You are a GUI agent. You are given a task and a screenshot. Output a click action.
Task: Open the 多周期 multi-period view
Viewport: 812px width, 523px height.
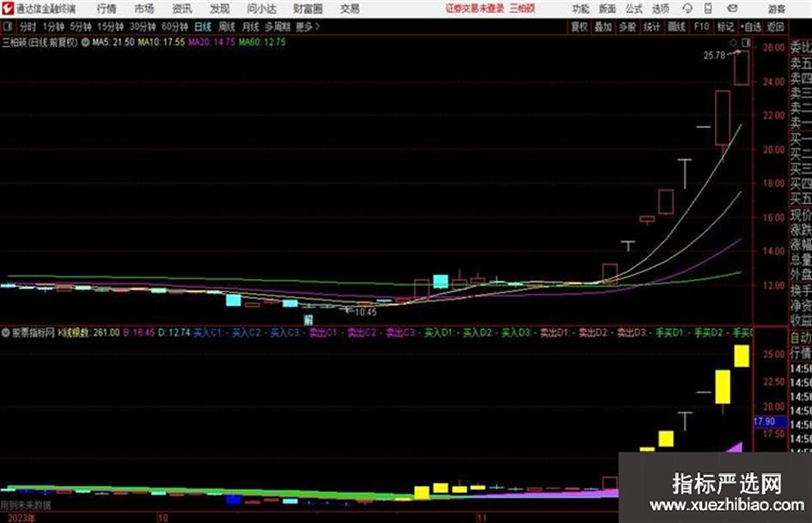[x=278, y=27]
